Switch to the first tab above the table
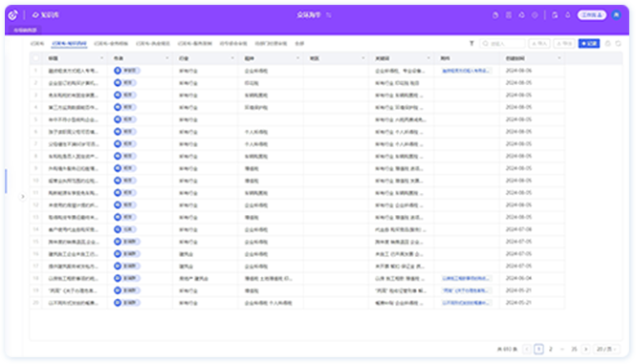 click(x=37, y=43)
